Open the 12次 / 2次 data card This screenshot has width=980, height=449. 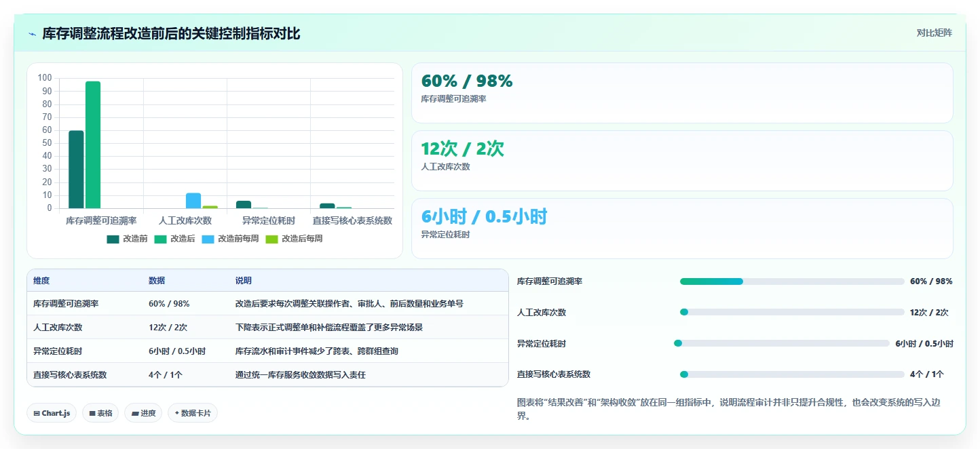pos(682,161)
